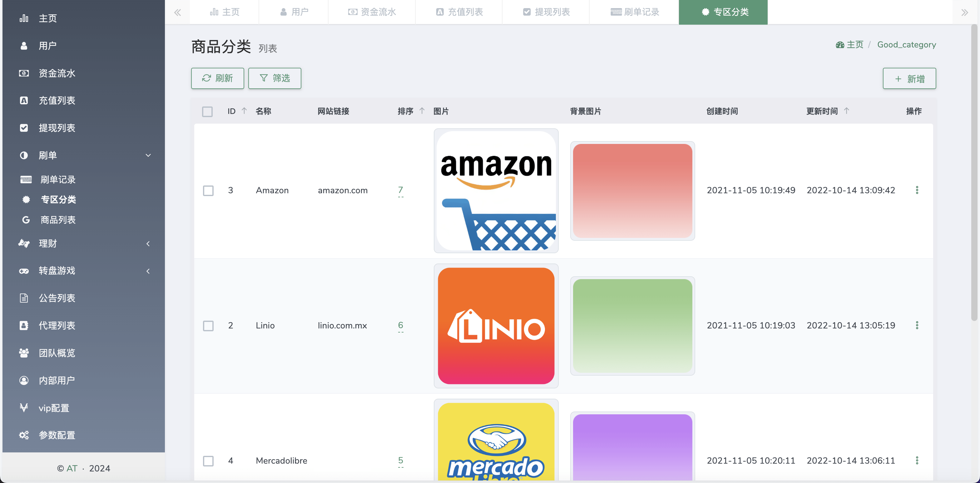980x483 pixels.
Task: Click the vip配置 yen icon
Action: click(x=24, y=408)
